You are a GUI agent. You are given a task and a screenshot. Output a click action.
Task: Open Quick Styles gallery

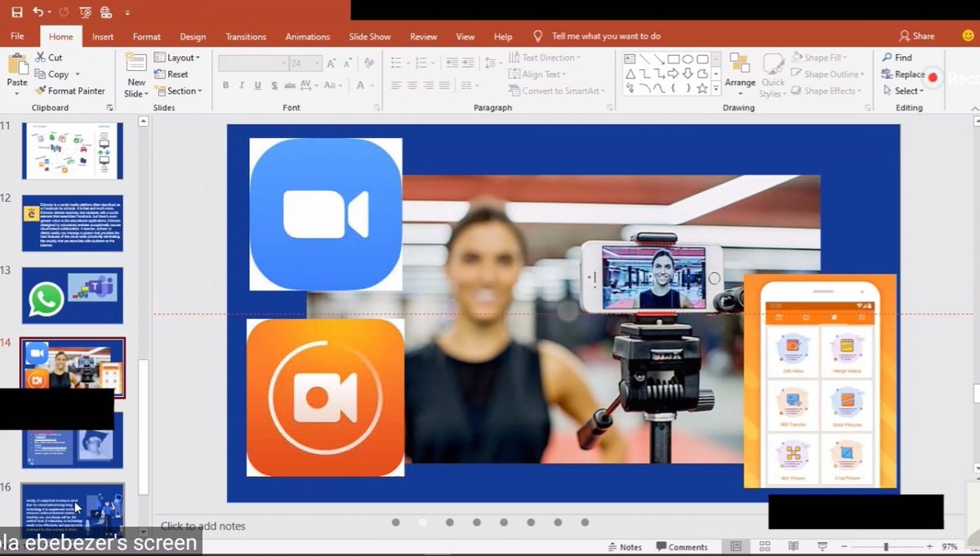[773, 75]
